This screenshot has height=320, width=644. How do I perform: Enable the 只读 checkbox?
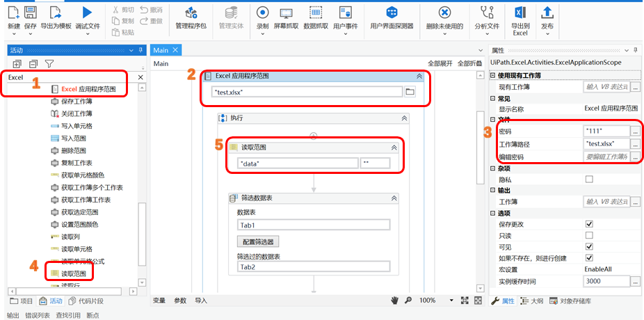[589, 235]
